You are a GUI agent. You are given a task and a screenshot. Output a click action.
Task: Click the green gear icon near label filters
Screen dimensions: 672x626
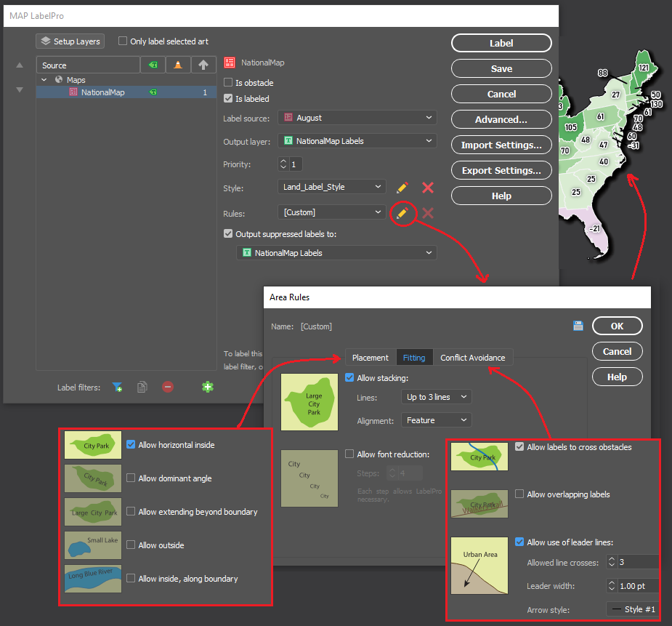[208, 388]
